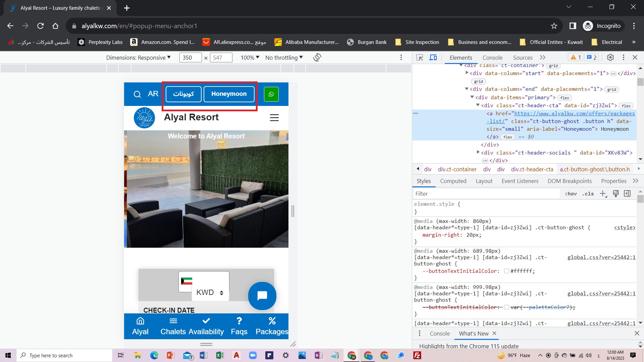644x362 pixels.
Task: Launch PowerPoint from the taskbar
Action: [x=170, y=355]
